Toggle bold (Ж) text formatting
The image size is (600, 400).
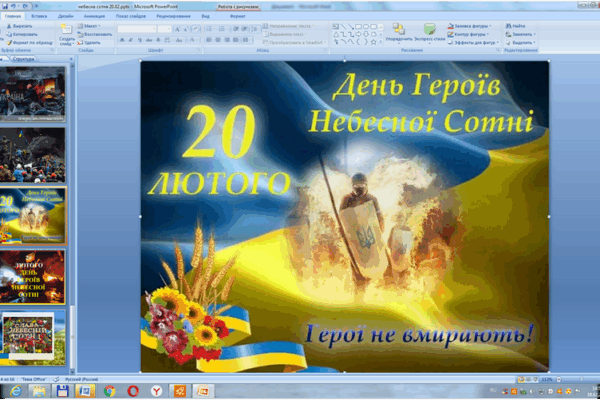point(122,40)
